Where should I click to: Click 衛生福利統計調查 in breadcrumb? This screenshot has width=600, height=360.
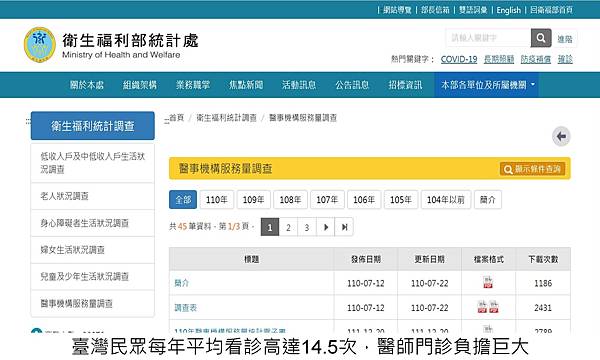click(226, 118)
